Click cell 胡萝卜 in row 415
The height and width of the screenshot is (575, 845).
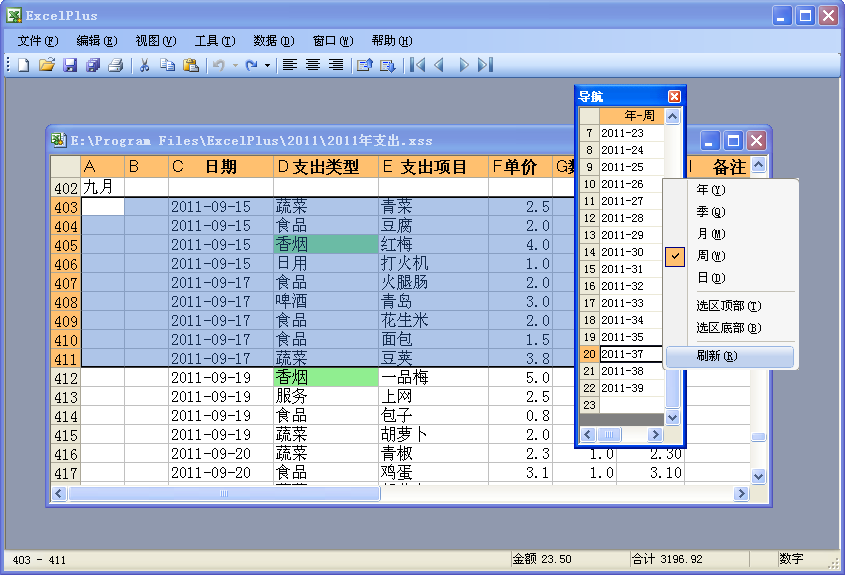click(433, 434)
